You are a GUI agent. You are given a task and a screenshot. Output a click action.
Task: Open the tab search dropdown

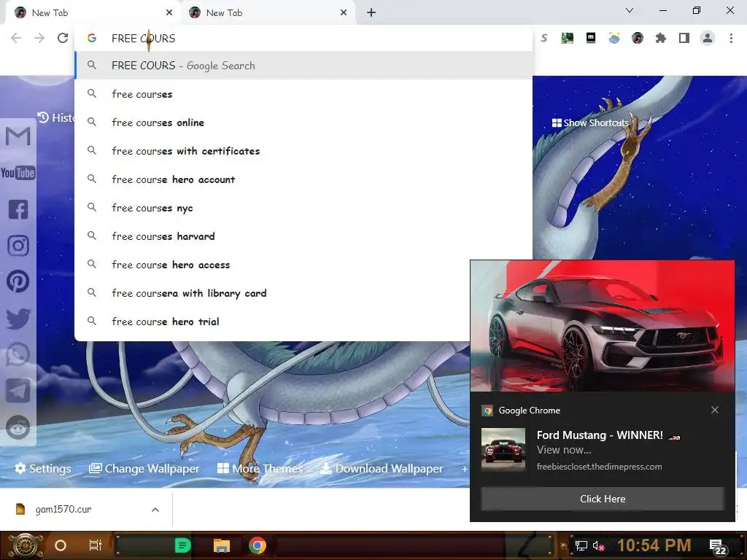[630, 10]
